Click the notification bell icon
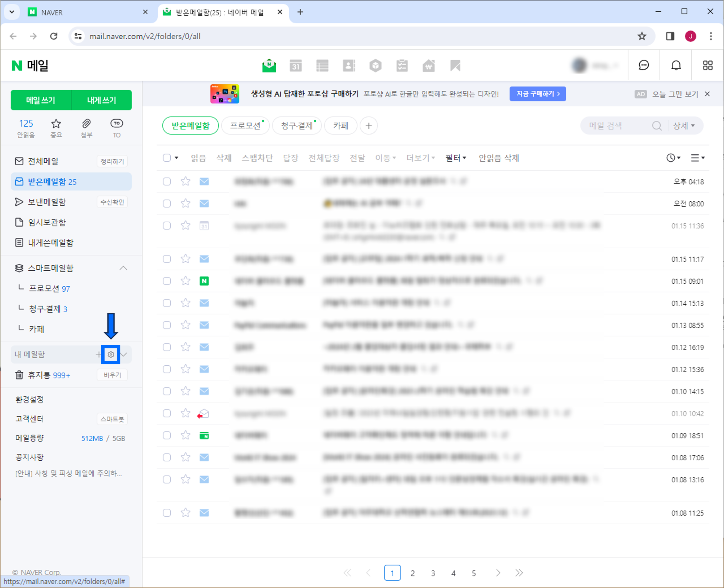The height and width of the screenshot is (588, 724). [676, 65]
